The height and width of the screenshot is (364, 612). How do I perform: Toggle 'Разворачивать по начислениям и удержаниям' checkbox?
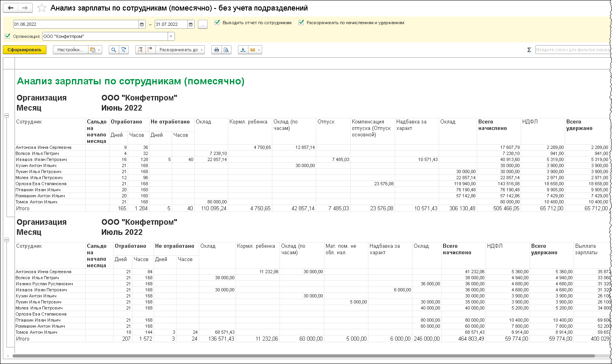301,23
